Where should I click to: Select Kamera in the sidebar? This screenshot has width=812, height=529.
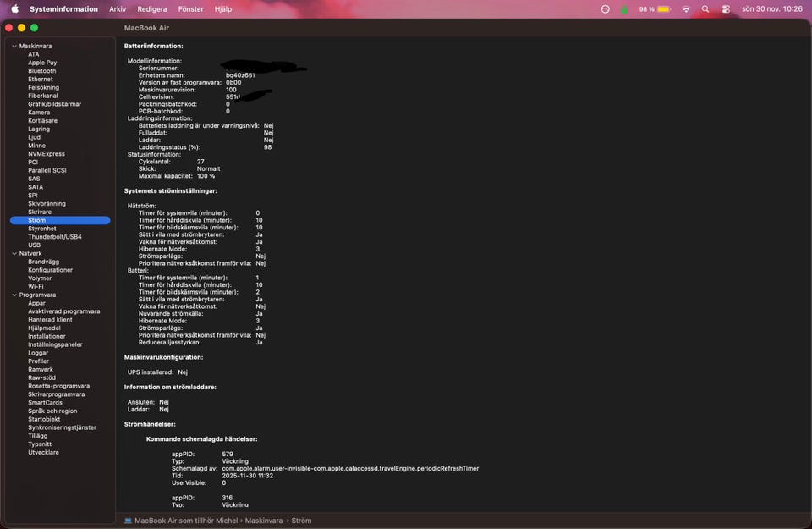coord(39,113)
